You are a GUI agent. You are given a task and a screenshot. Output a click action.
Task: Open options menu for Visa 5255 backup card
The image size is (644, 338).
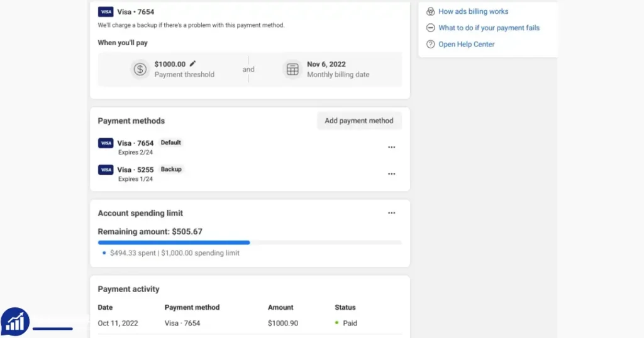391,173
